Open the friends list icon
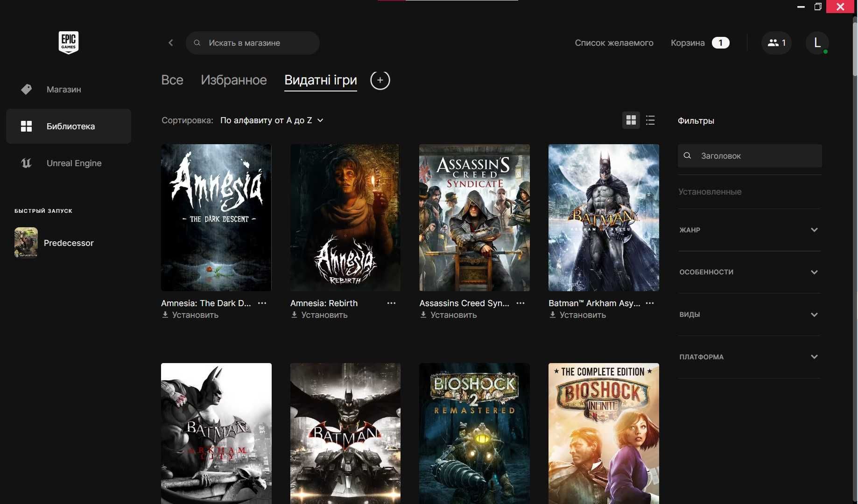 [776, 43]
